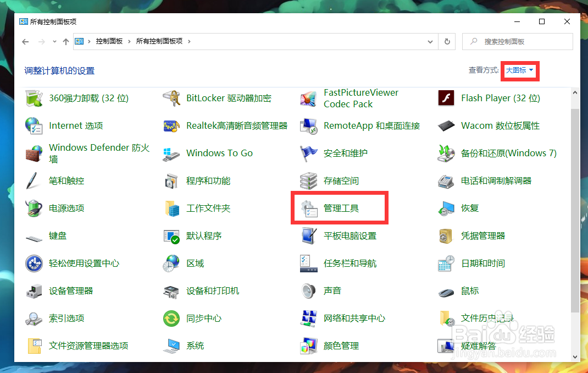Open 恢复 icon
This screenshot has width=588, height=373.
pyautogui.click(x=446, y=209)
